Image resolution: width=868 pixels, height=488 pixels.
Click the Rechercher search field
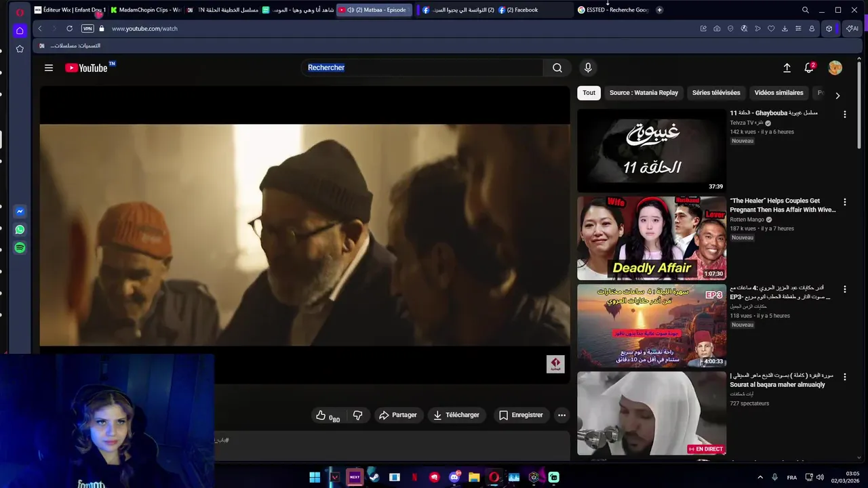[x=422, y=68]
